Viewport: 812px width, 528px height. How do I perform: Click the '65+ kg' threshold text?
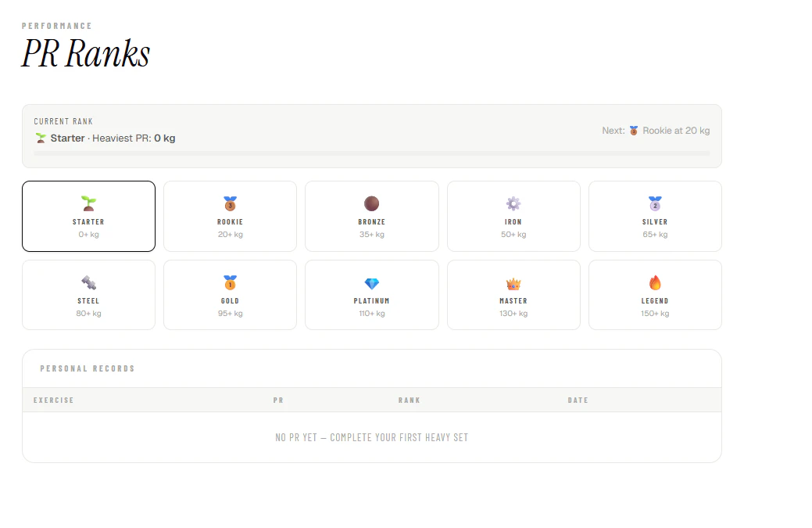tap(655, 235)
